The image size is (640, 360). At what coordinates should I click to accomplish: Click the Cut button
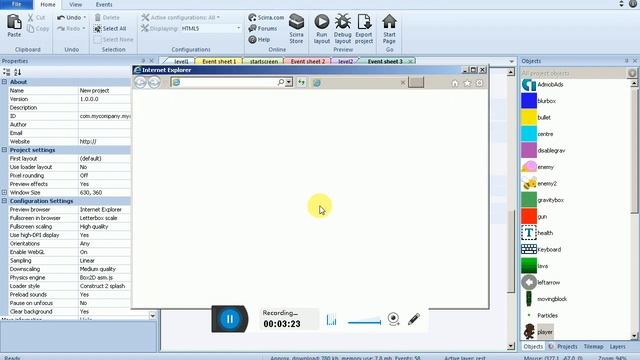point(37,18)
